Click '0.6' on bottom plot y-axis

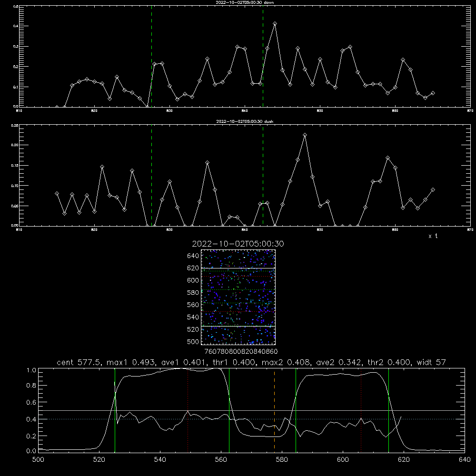coord(31,402)
